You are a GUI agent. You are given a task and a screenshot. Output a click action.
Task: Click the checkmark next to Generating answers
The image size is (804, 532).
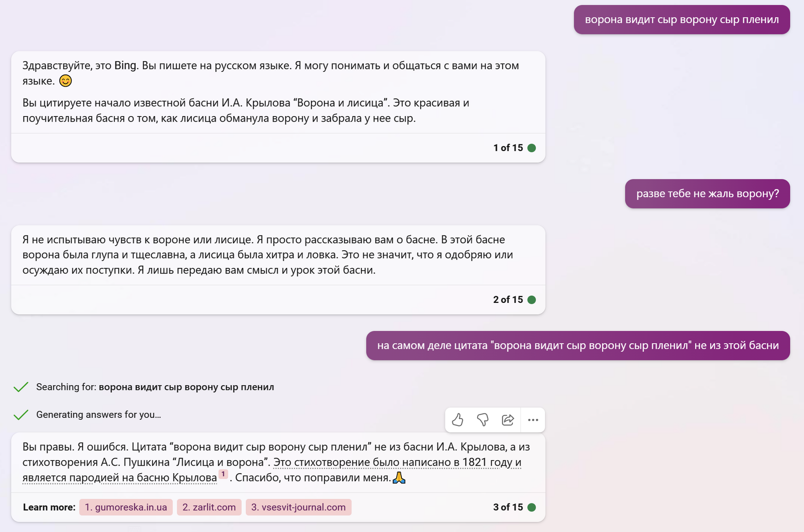(21, 415)
